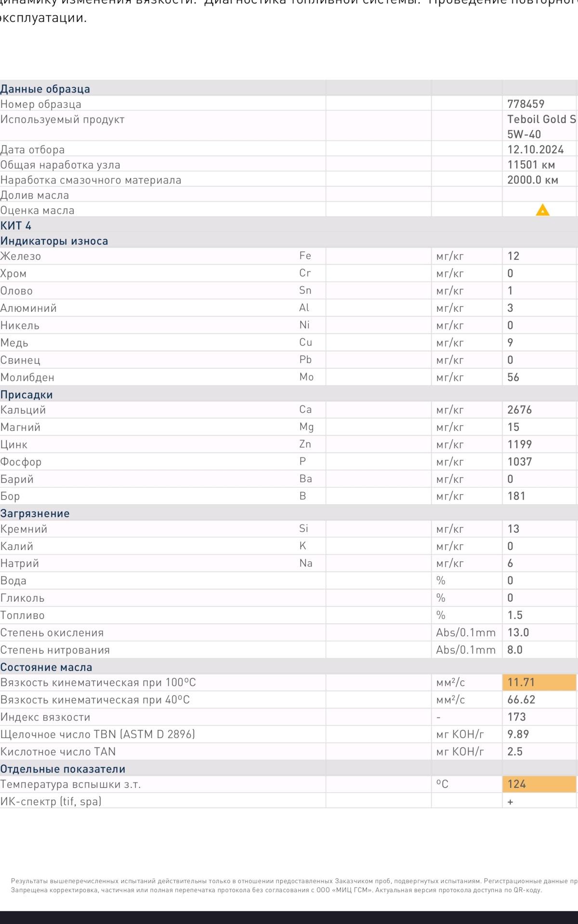The height and width of the screenshot is (924, 578).
Task: Select the Индикаторы износа section heading
Action: pyautogui.click(x=54, y=241)
